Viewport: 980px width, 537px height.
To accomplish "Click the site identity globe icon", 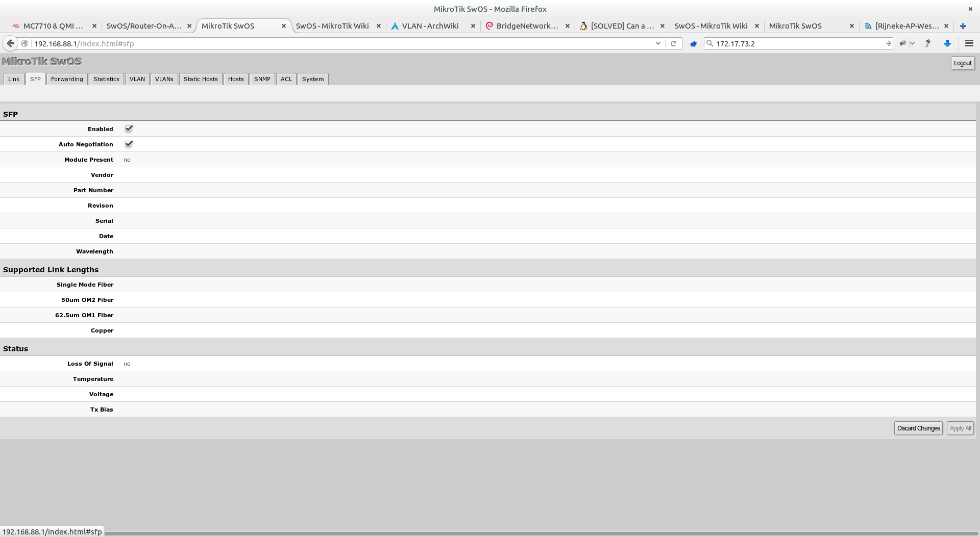I will pyautogui.click(x=24, y=43).
